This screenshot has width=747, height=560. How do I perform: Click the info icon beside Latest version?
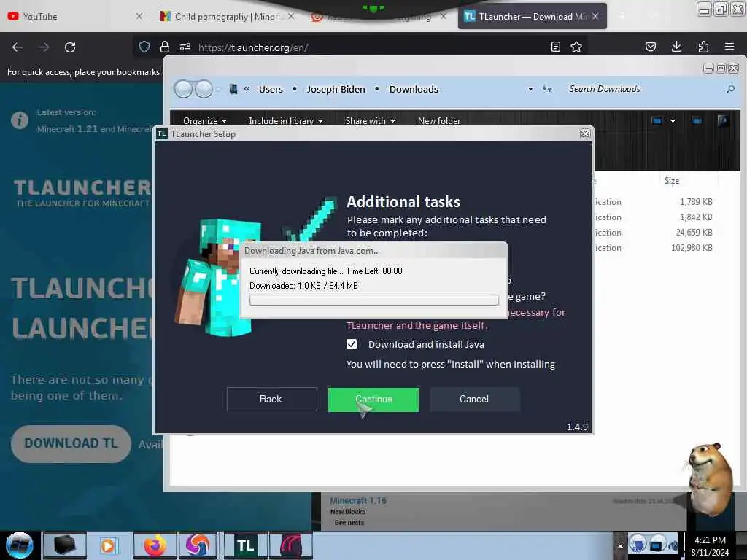(x=20, y=120)
